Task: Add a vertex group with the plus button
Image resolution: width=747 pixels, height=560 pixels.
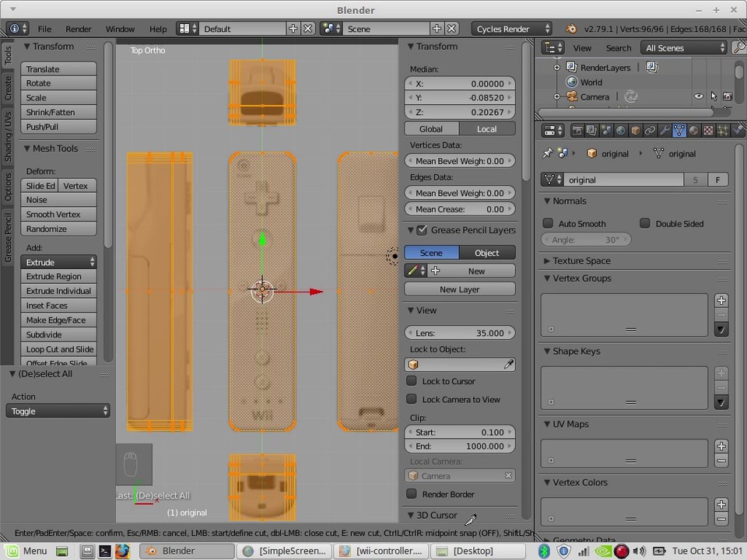Action: click(721, 300)
